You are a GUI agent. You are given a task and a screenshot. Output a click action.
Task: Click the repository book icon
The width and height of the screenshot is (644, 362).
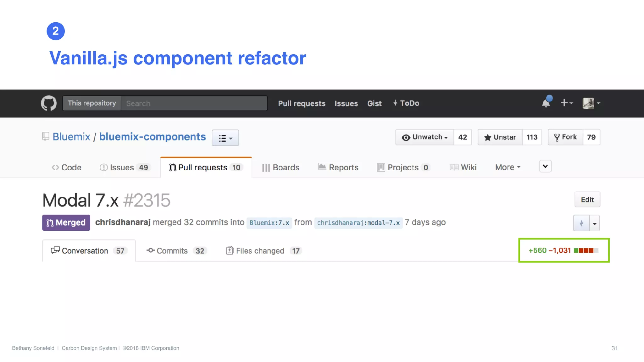coord(46,136)
